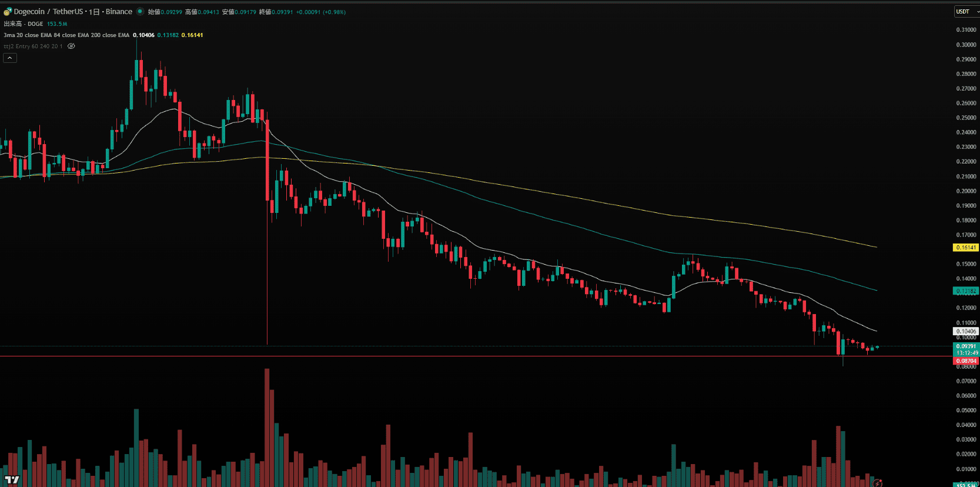
Task: Collapse the indicator legend with the chevron
Action: point(10,58)
